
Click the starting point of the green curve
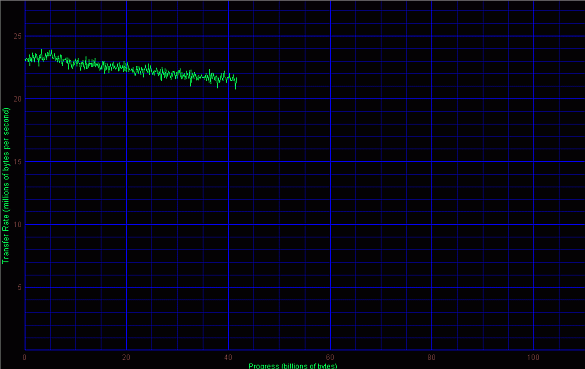(25, 59)
